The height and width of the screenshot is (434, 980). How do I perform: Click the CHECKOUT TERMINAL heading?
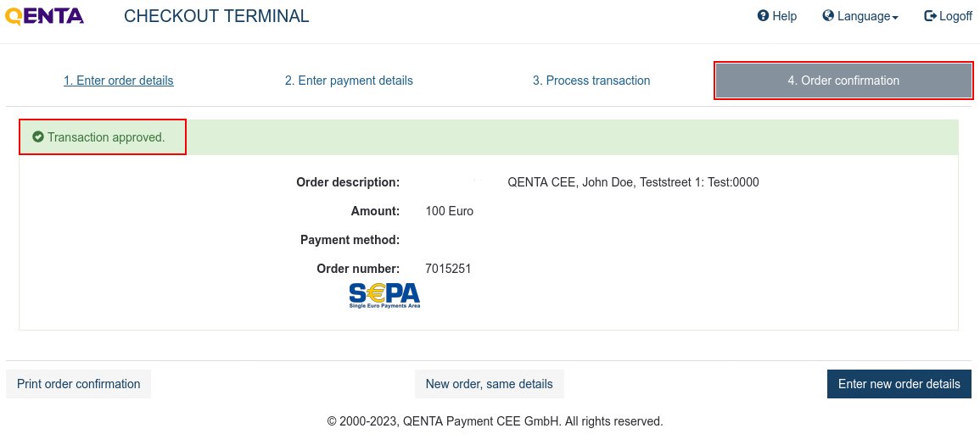217,16
